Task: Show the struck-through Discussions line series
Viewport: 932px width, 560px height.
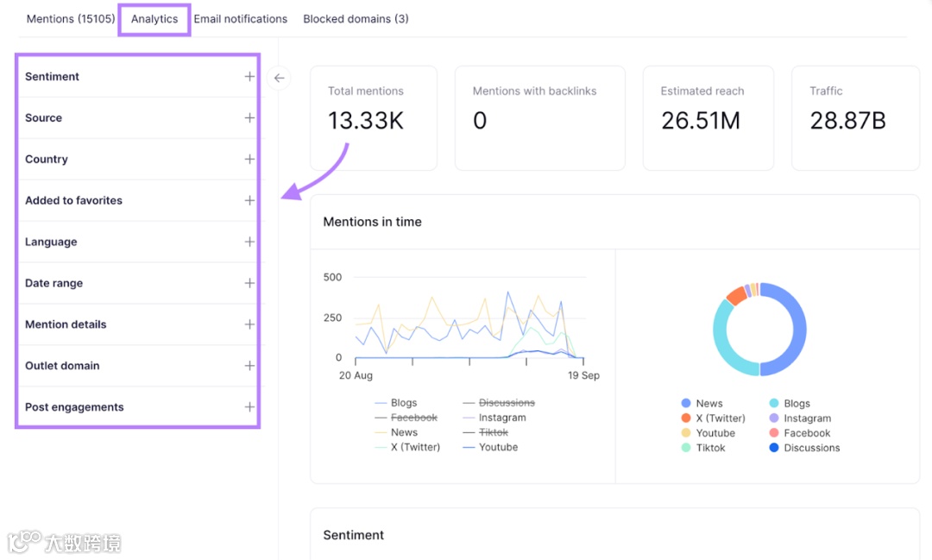Action: (x=499, y=403)
